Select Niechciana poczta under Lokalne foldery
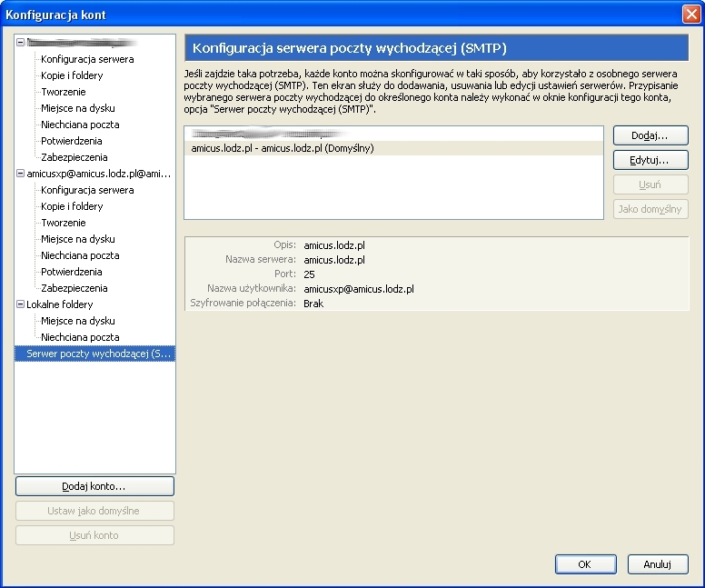The width and height of the screenshot is (705, 588). 80,337
